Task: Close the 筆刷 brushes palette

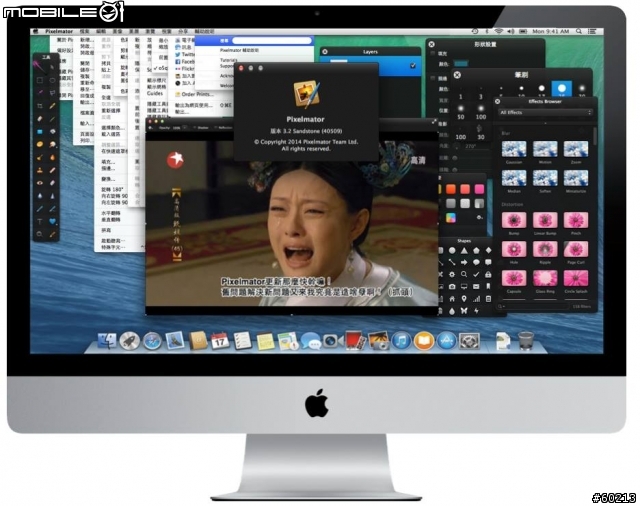Action: pyautogui.click(x=457, y=75)
